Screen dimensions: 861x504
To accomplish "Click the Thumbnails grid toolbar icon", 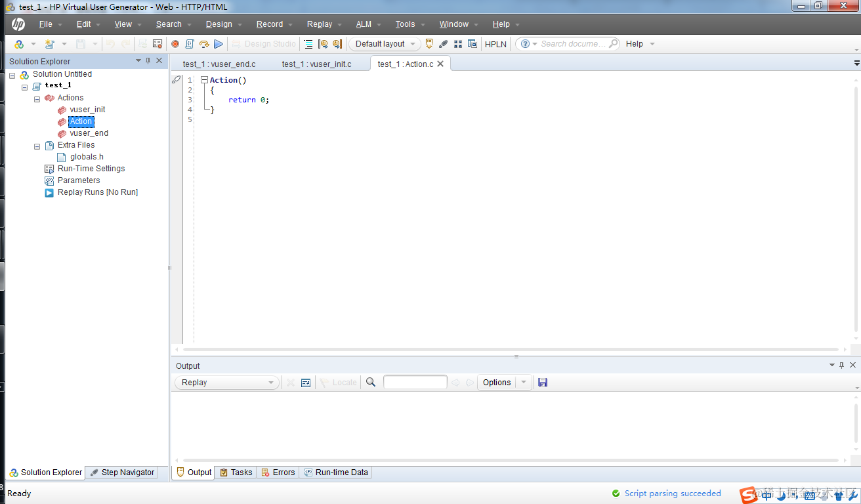I will point(458,44).
